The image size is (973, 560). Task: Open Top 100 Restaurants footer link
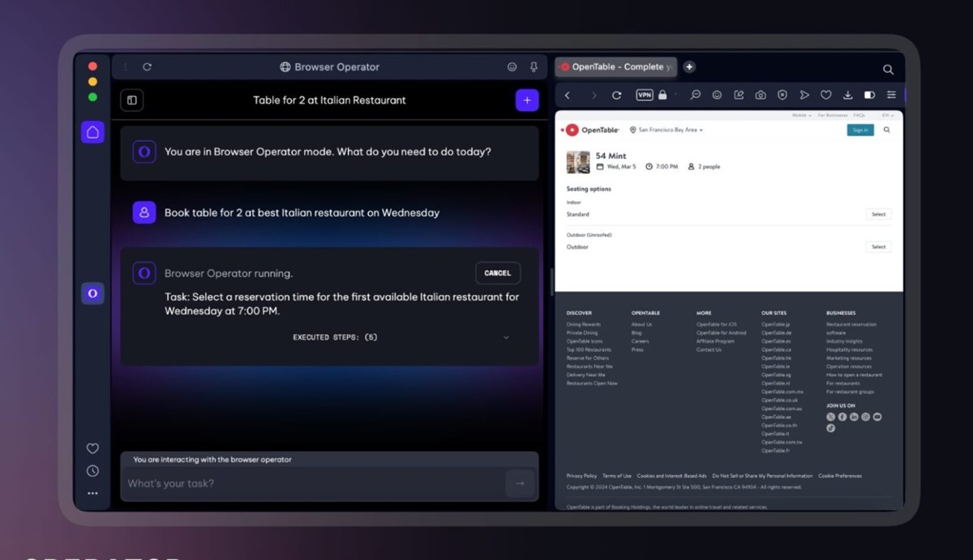click(x=589, y=349)
